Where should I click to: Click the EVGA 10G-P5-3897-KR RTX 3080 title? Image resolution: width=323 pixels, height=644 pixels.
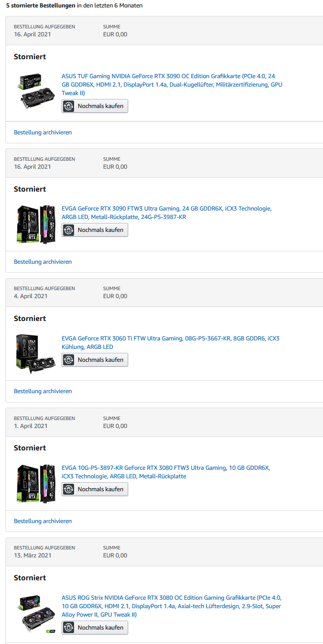pyautogui.click(x=165, y=472)
